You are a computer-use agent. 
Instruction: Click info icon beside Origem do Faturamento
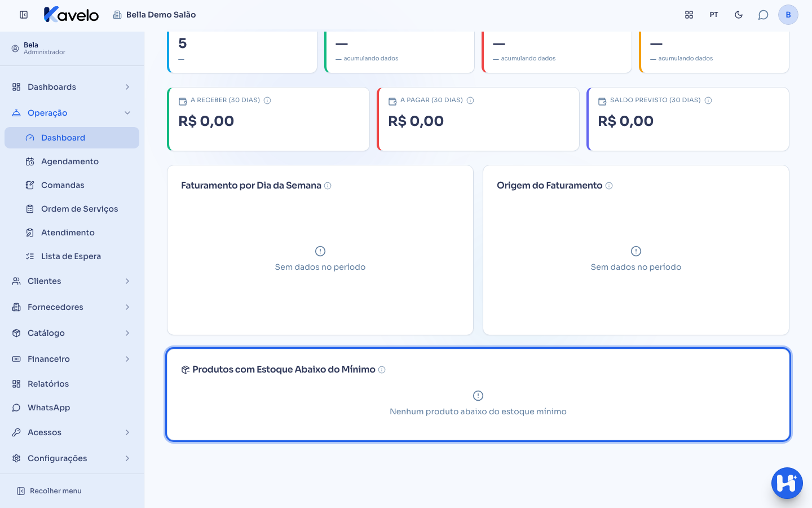609,186
